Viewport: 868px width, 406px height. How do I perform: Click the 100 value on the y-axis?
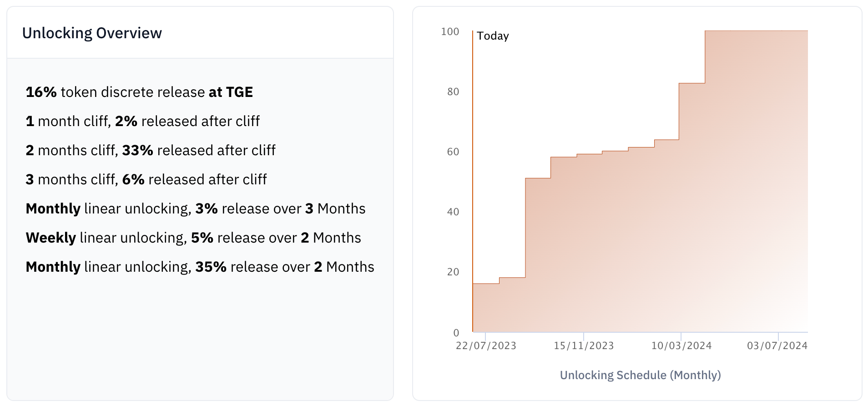coord(450,32)
